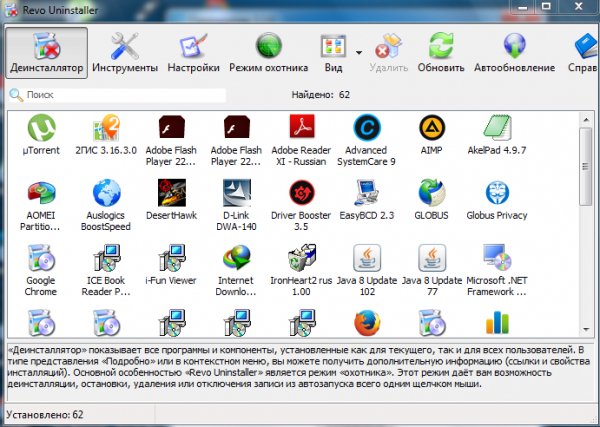Maximize the Revo Uninstaller window
This screenshot has height=427, width=600.
546,7
